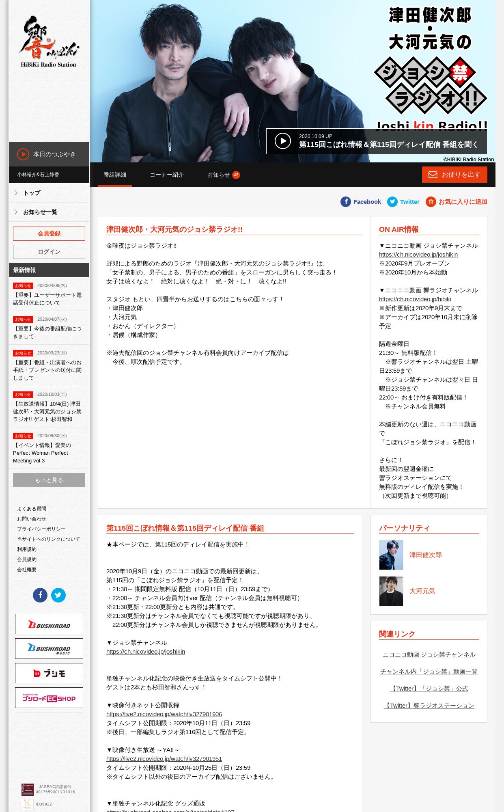Open チャンネル内「ジョシ禁」動画一覧 link
This screenshot has width=504, height=812.
429,672
